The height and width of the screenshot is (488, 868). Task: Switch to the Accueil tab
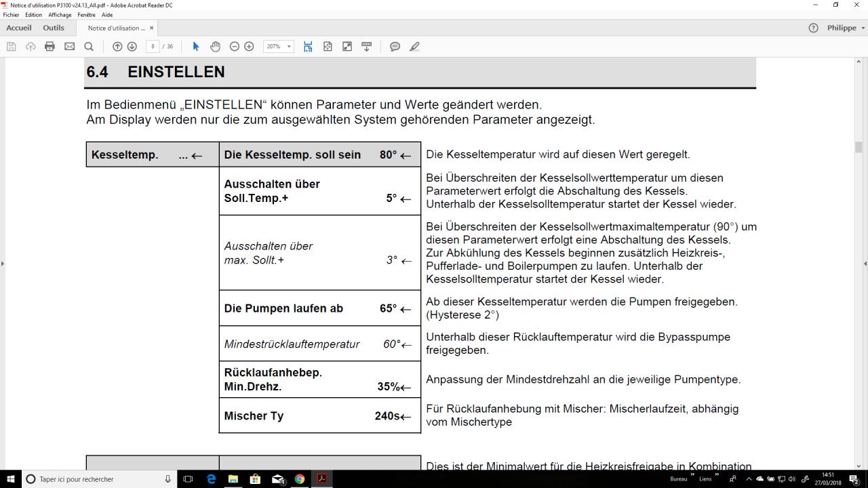[x=19, y=28]
